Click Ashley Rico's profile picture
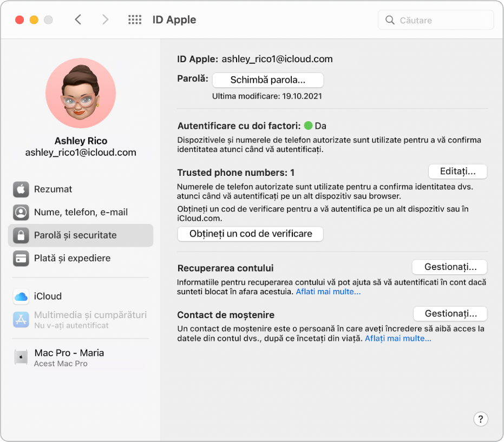This screenshot has height=442, width=504. pyautogui.click(x=80, y=93)
